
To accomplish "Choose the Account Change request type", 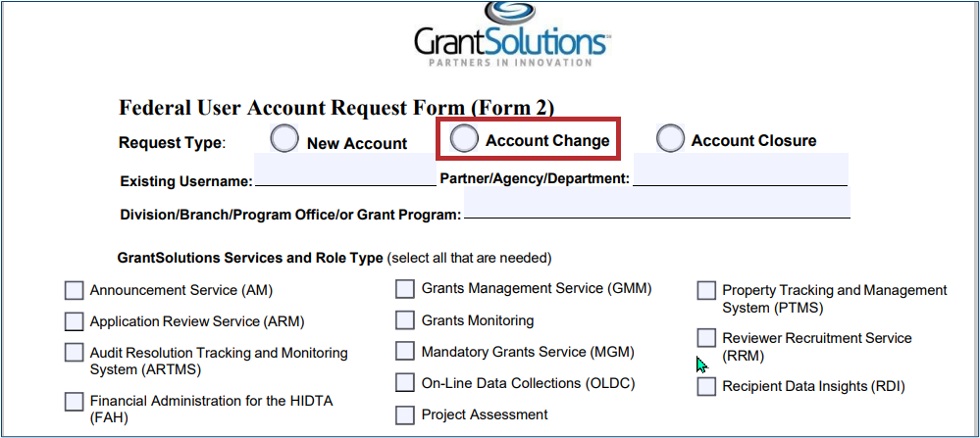I will point(464,139).
